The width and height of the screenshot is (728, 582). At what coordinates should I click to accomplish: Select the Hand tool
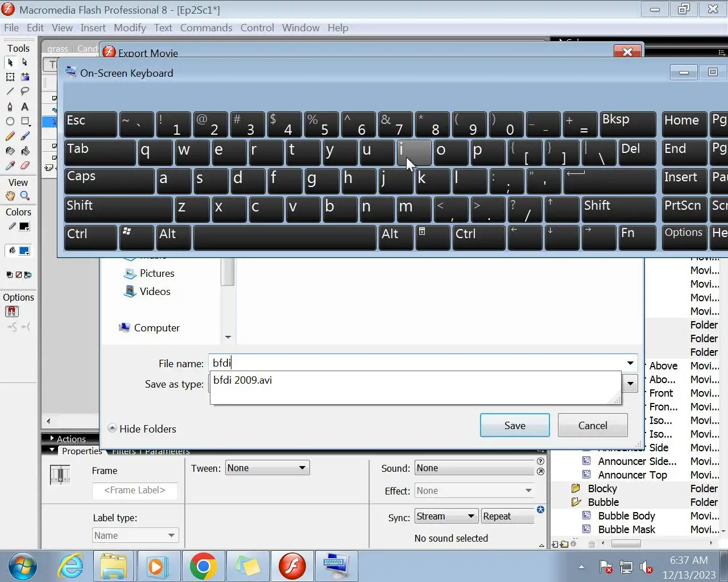pos(10,196)
